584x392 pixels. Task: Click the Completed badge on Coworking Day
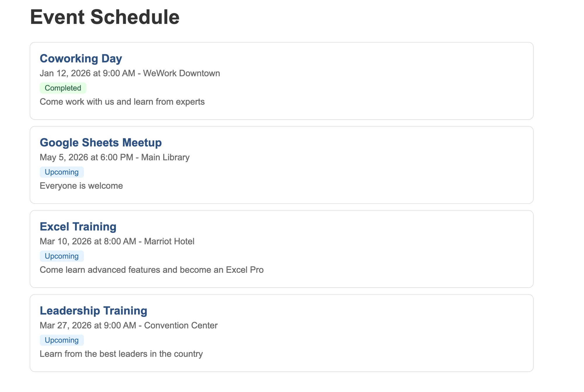pos(63,88)
